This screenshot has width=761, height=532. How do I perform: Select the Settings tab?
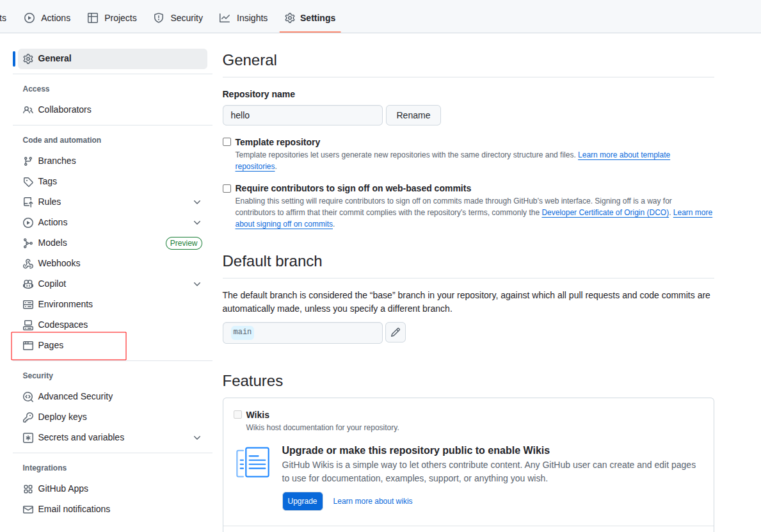coord(310,18)
